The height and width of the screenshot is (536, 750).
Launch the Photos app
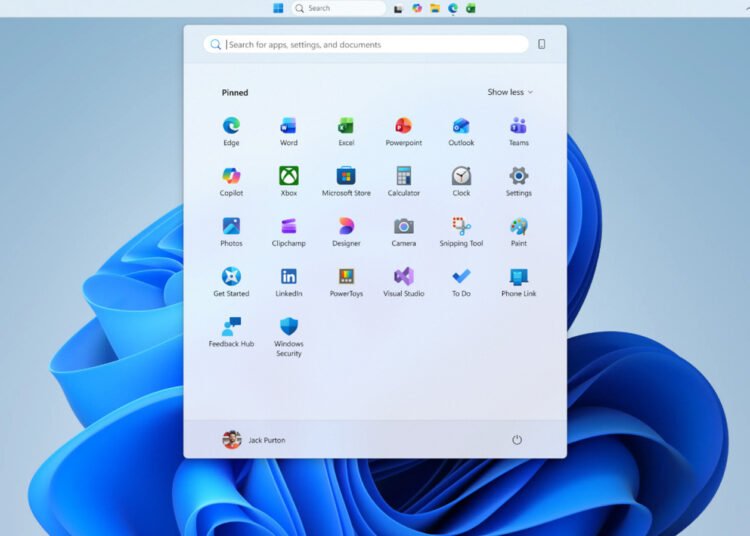231,231
